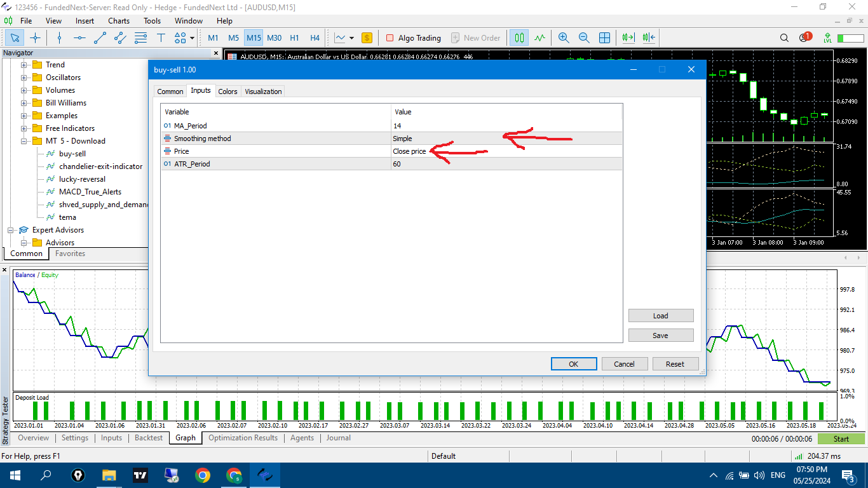Select the MACD_True_Alerts indicator
This screenshot has height=488, width=868.
[x=90, y=192]
